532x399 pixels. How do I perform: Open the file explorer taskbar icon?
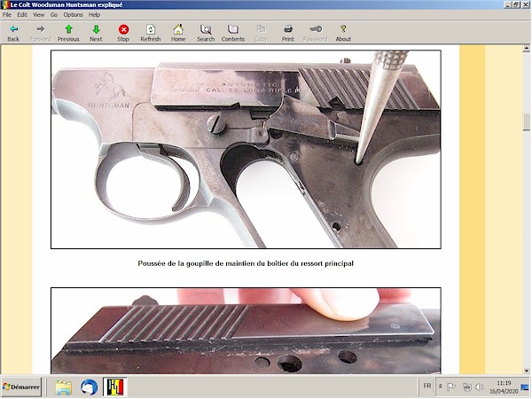64,387
